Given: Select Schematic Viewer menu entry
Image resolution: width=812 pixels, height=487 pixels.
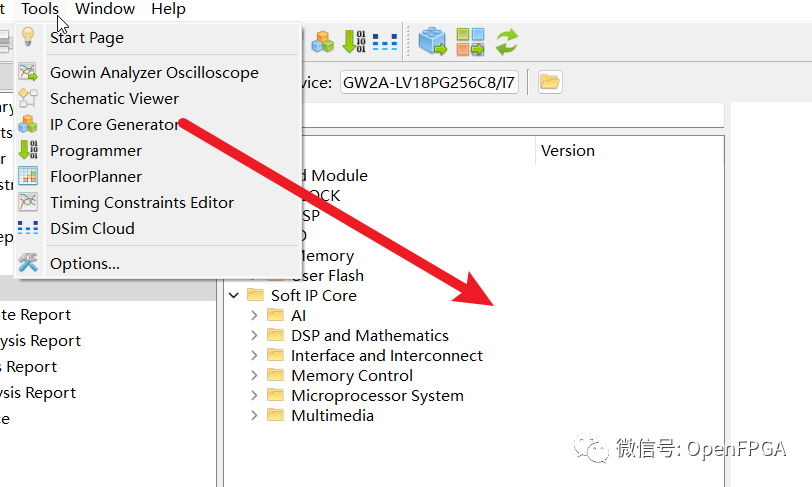Looking at the screenshot, I should click(114, 99).
